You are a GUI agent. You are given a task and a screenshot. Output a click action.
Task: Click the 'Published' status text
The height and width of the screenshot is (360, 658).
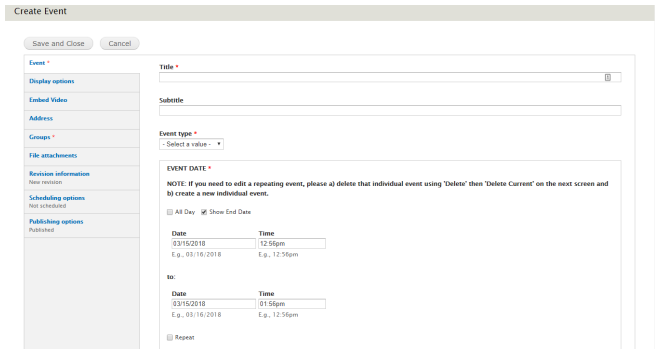coord(42,230)
